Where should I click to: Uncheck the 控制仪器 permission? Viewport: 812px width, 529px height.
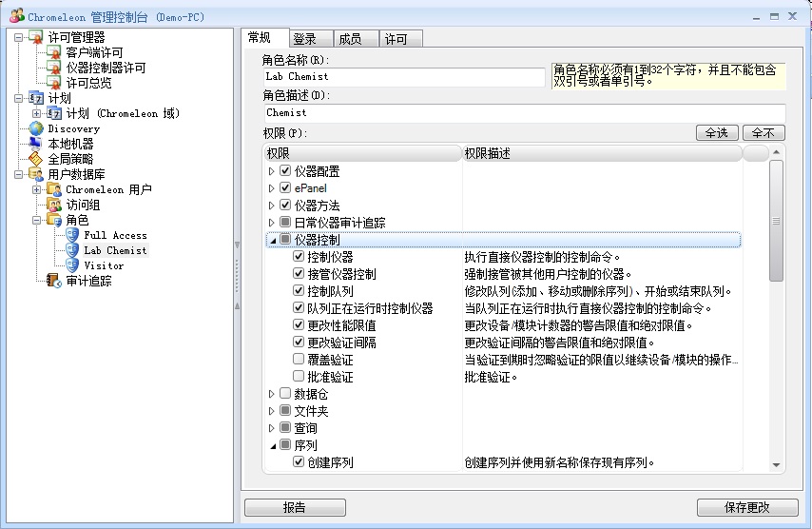coord(299,256)
